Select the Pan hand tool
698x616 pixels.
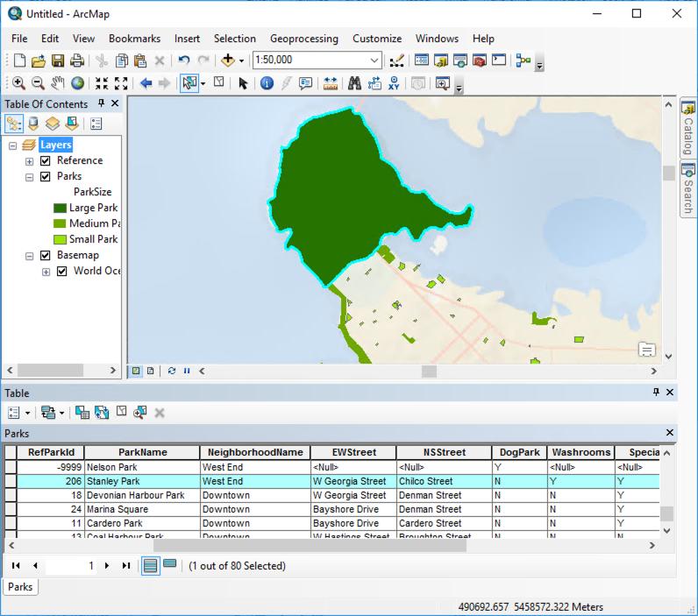coord(58,83)
